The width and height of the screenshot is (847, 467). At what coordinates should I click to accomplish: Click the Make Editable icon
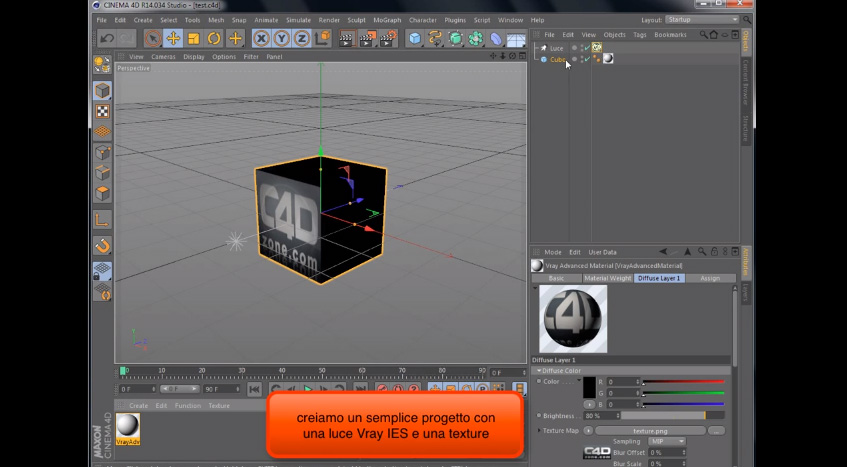[x=103, y=64]
